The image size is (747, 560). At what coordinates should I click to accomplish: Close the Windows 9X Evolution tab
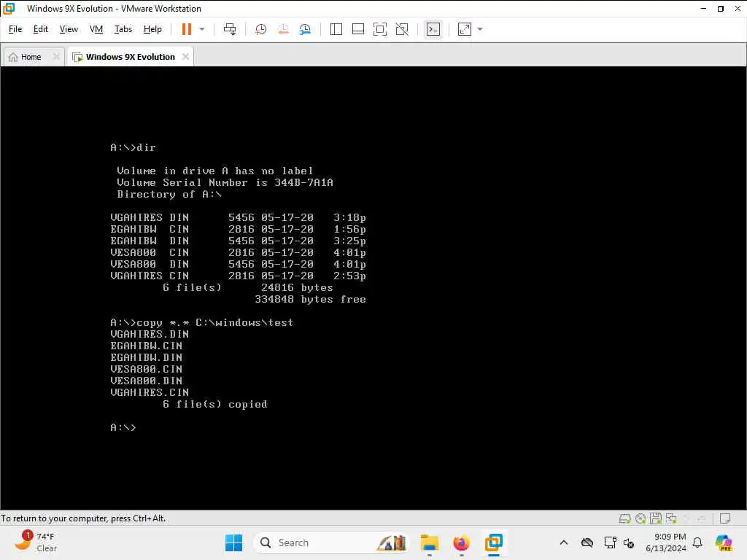click(x=185, y=57)
